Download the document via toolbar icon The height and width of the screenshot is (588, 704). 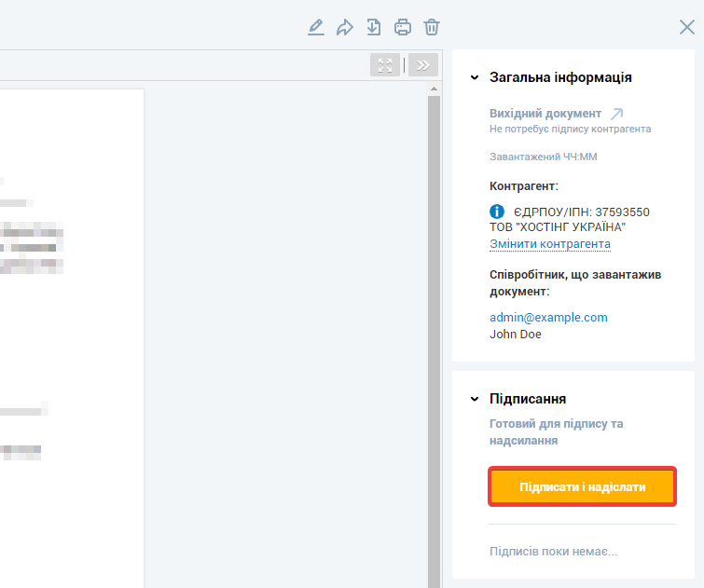click(374, 27)
